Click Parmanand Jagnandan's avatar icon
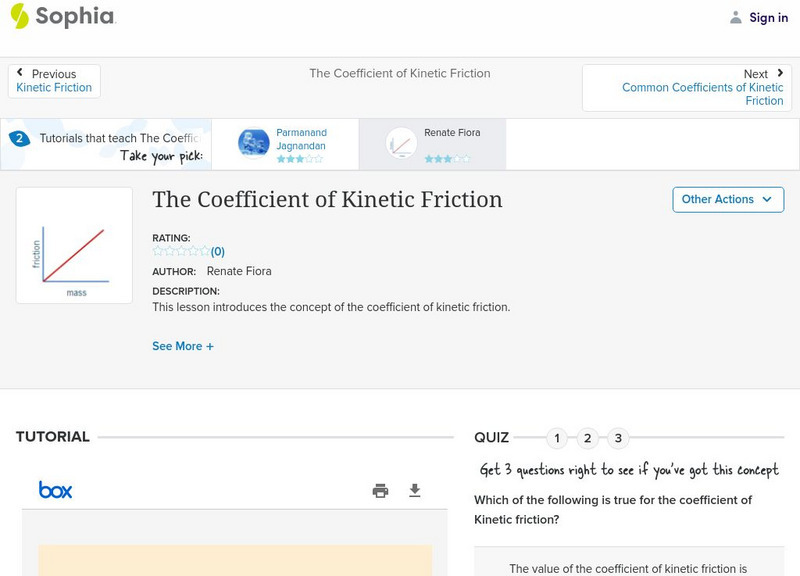The image size is (800, 576). click(254, 144)
